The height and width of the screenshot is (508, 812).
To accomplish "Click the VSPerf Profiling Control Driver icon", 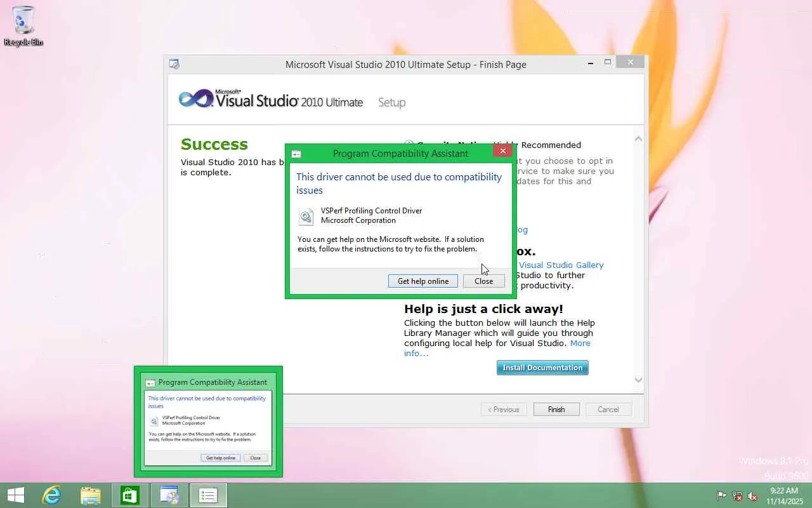I will [x=306, y=217].
